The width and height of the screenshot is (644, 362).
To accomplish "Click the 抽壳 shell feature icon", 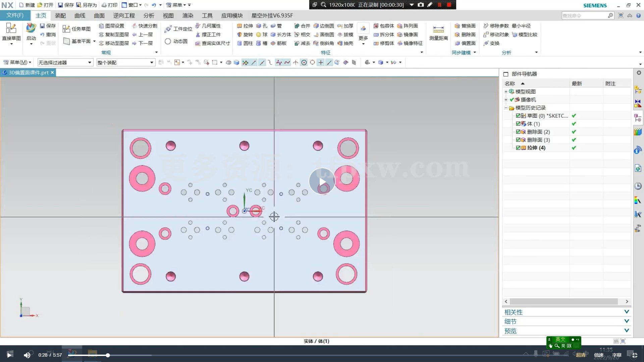I will click(346, 43).
